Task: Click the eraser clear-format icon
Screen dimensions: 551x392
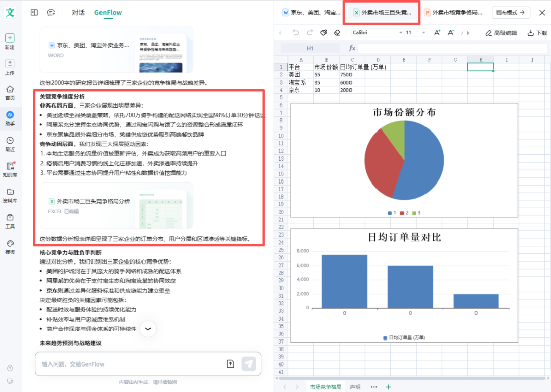Action: coord(337,32)
